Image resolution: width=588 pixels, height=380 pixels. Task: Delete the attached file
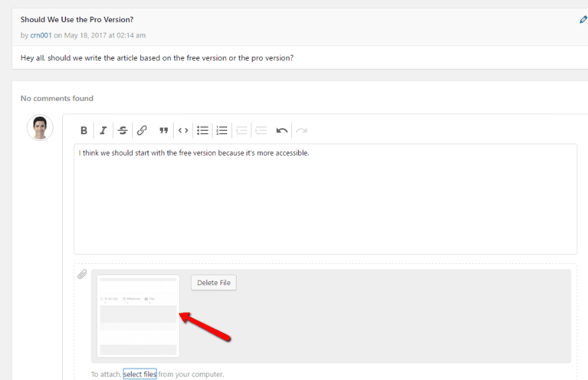[x=214, y=282]
